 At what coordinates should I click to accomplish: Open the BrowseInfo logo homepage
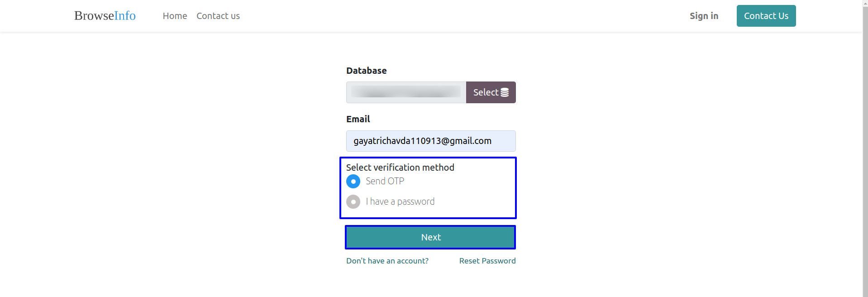[x=105, y=15]
